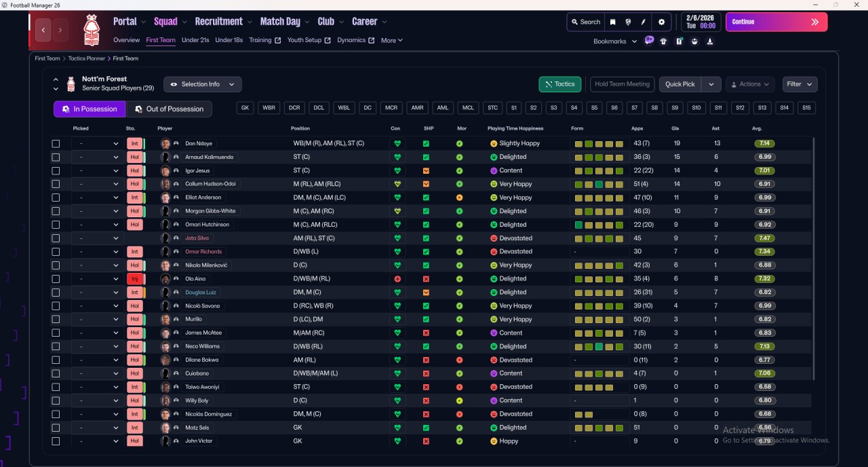
Task: Click the Continue double-arrow icon
Action: pos(814,22)
